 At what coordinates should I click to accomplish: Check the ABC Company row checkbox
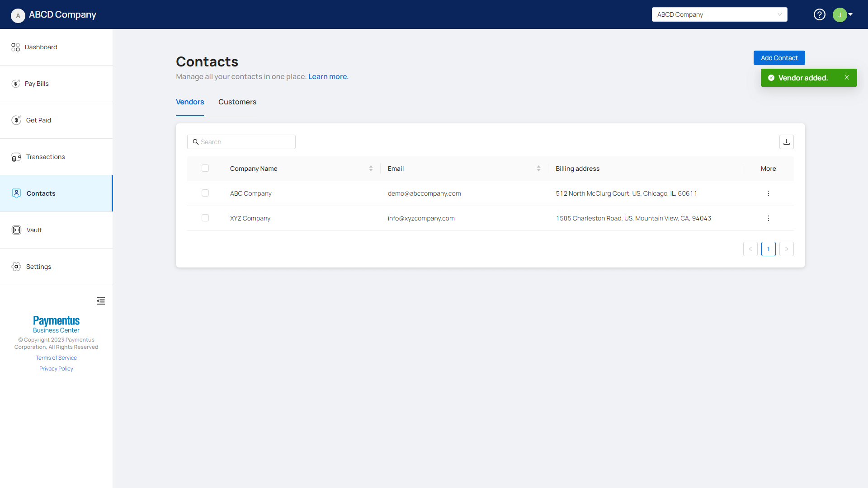click(x=205, y=193)
